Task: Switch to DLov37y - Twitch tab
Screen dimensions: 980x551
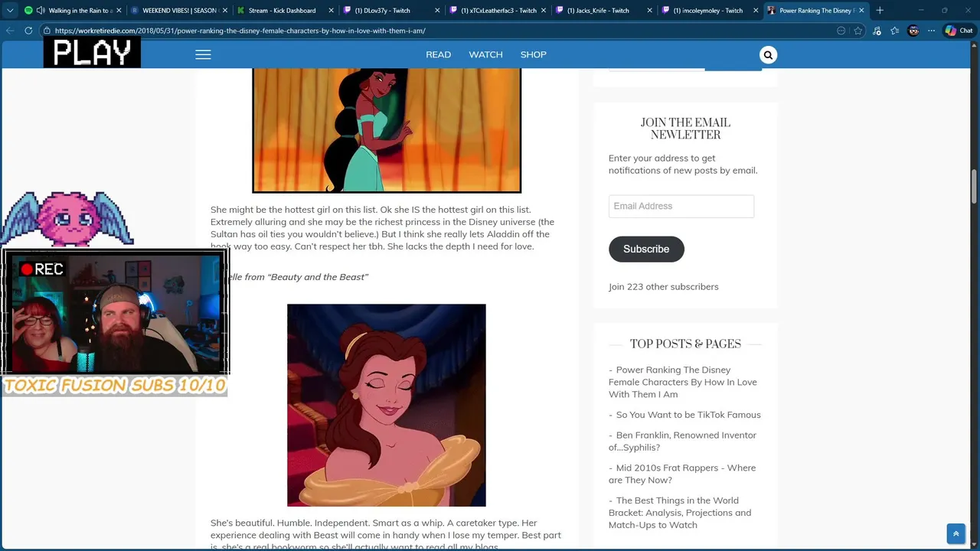Action: tap(390, 11)
